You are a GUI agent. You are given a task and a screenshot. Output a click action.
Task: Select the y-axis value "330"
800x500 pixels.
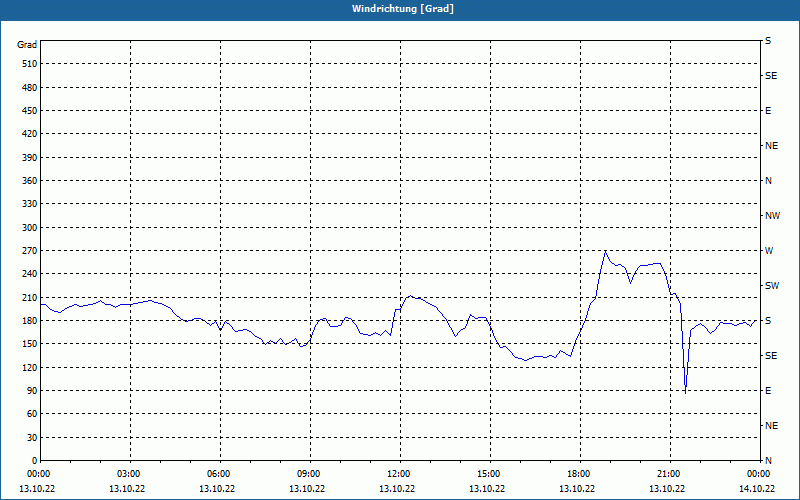click(30, 204)
